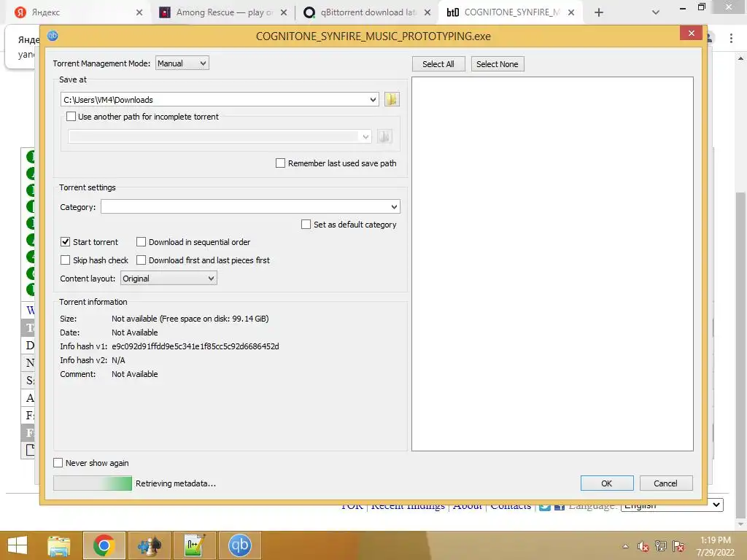Click Info hash v1 value text
Image resolution: width=747 pixels, height=560 pixels.
point(196,346)
